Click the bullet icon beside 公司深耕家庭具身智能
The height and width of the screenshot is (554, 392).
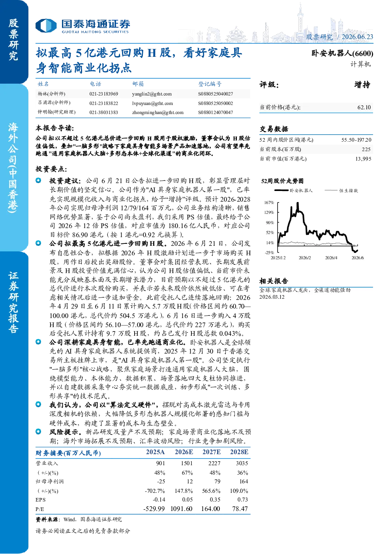click(38, 342)
